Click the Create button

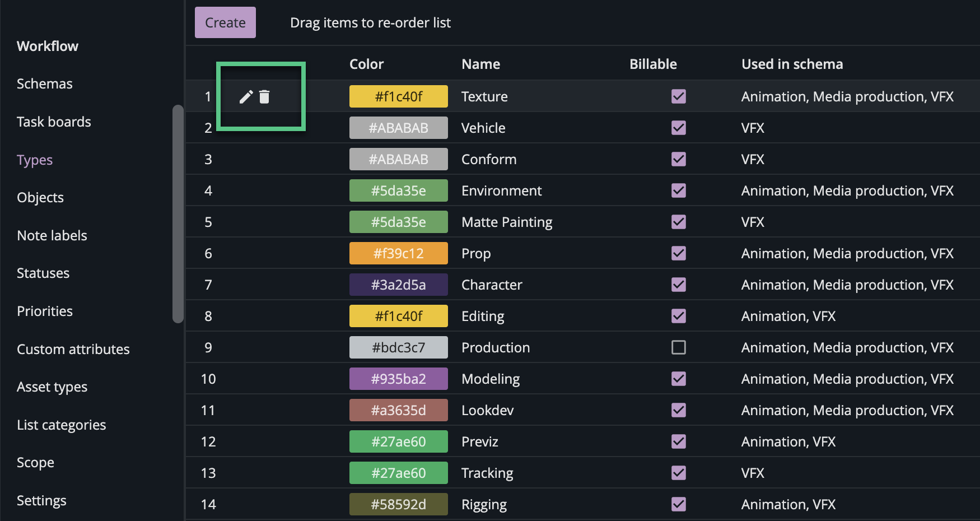(x=225, y=22)
